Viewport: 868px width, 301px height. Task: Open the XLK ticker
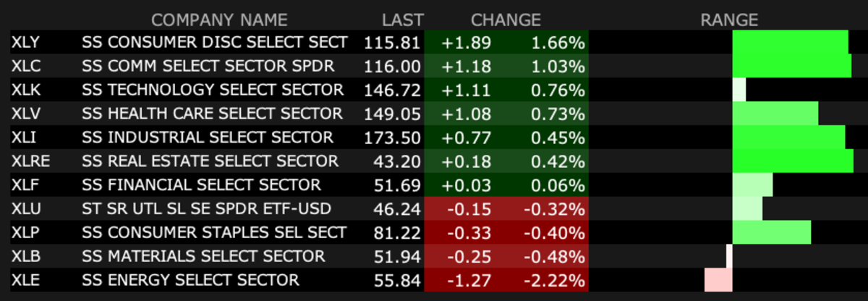[x=25, y=90]
